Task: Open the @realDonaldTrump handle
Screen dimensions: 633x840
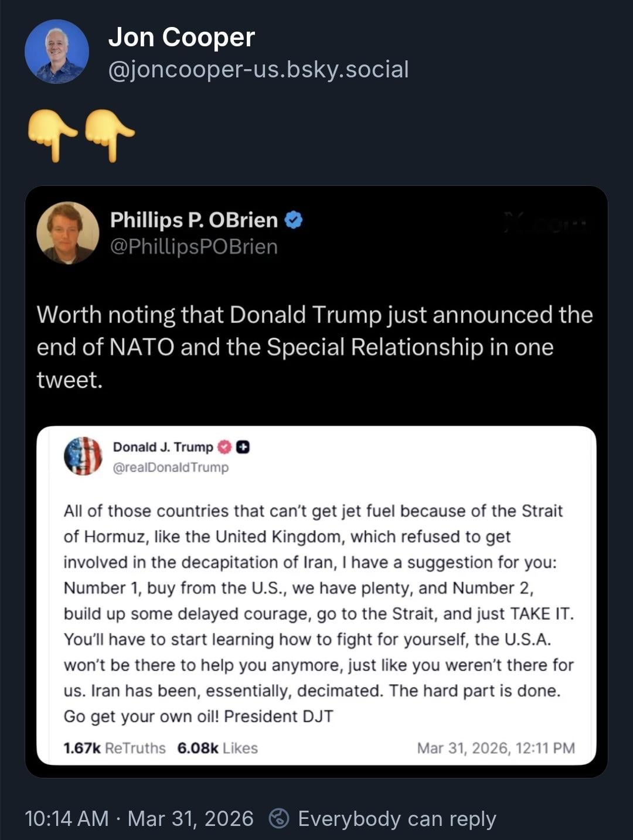Action: [171, 467]
